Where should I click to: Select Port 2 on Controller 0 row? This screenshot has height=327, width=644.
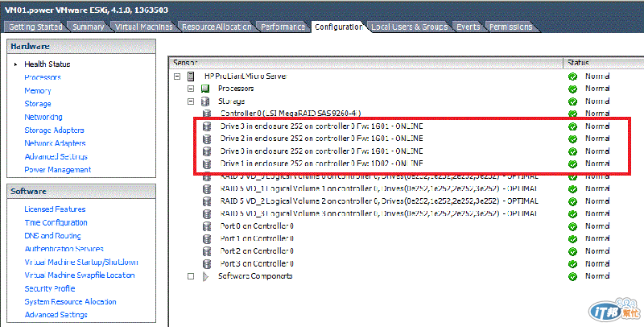pyautogui.click(x=257, y=251)
